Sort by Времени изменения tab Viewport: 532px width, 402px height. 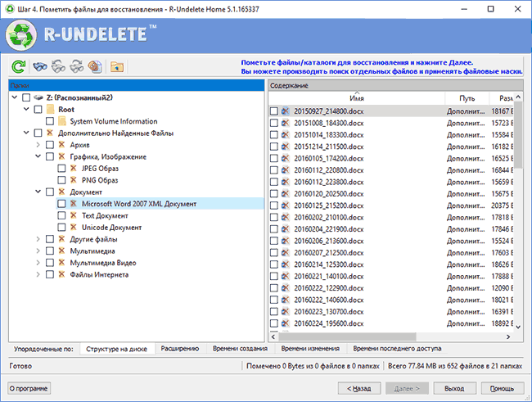(x=310, y=349)
